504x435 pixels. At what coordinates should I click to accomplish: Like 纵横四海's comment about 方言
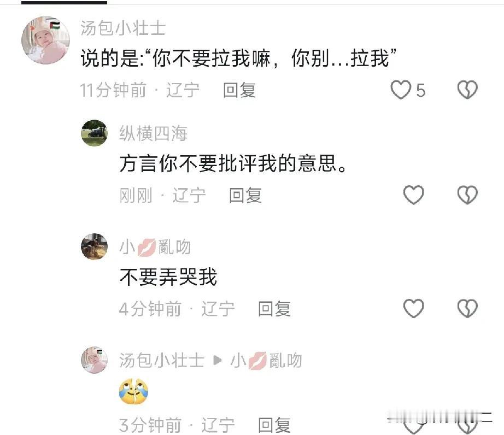click(413, 195)
